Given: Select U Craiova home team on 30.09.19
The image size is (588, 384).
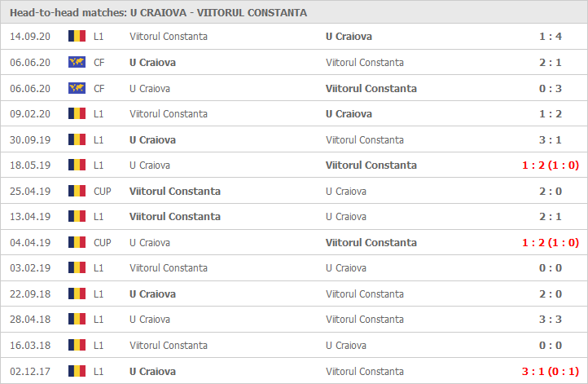Looking at the screenshot, I should tap(152, 140).
